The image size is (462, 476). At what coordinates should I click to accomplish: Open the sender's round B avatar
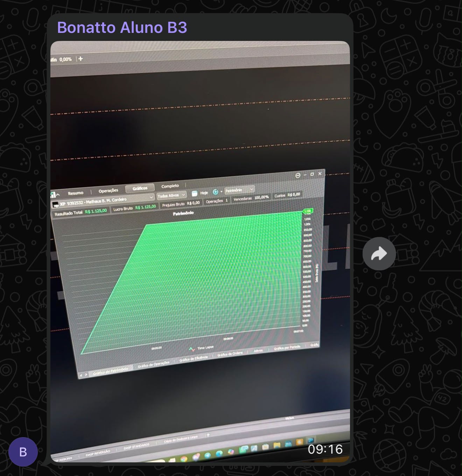click(x=23, y=452)
